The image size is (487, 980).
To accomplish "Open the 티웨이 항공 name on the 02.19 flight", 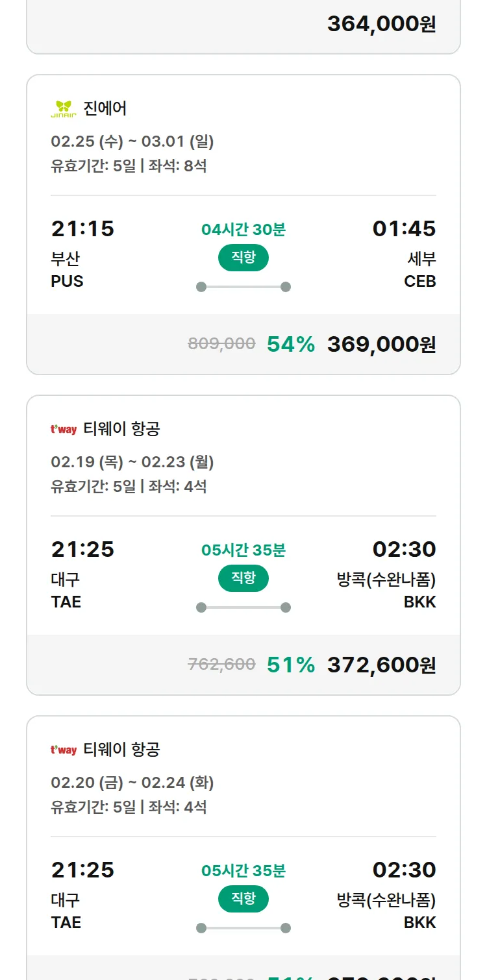I will [121, 429].
